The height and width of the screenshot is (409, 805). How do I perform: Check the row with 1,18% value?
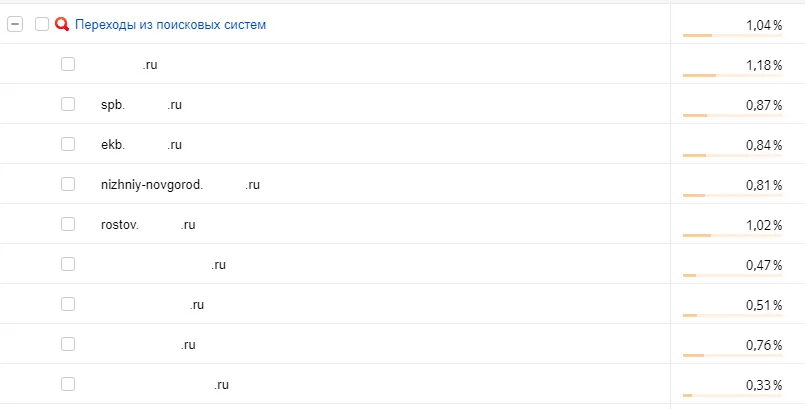coord(68,64)
